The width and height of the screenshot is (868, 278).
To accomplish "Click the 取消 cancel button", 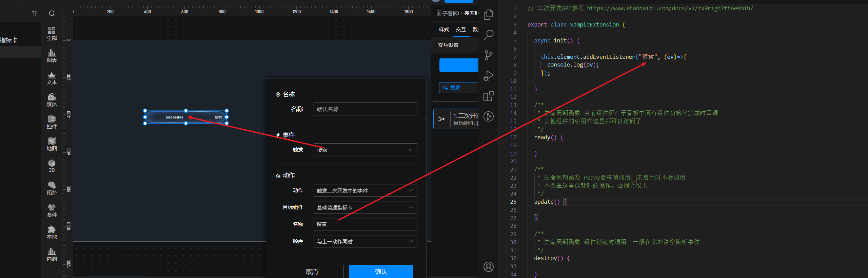I will pos(312,272).
